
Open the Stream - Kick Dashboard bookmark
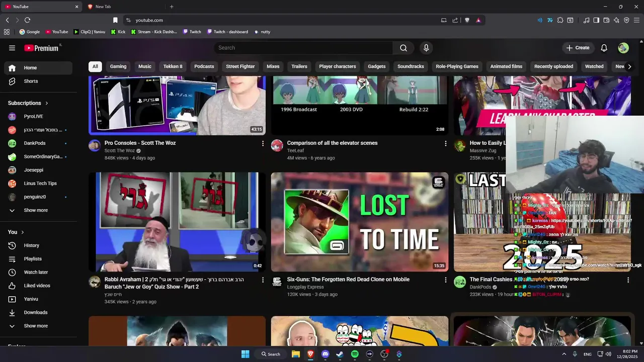coord(153,32)
